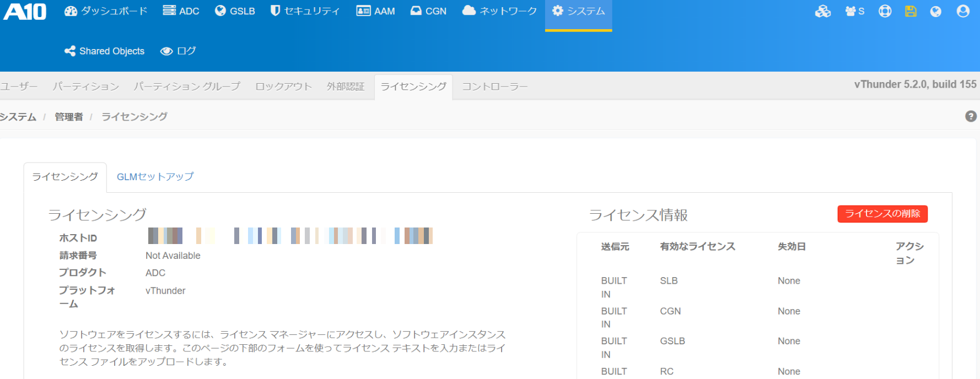Click the vThunder 5.2.0, build 155 version text
The width and height of the screenshot is (980, 379).
pyautogui.click(x=915, y=84)
